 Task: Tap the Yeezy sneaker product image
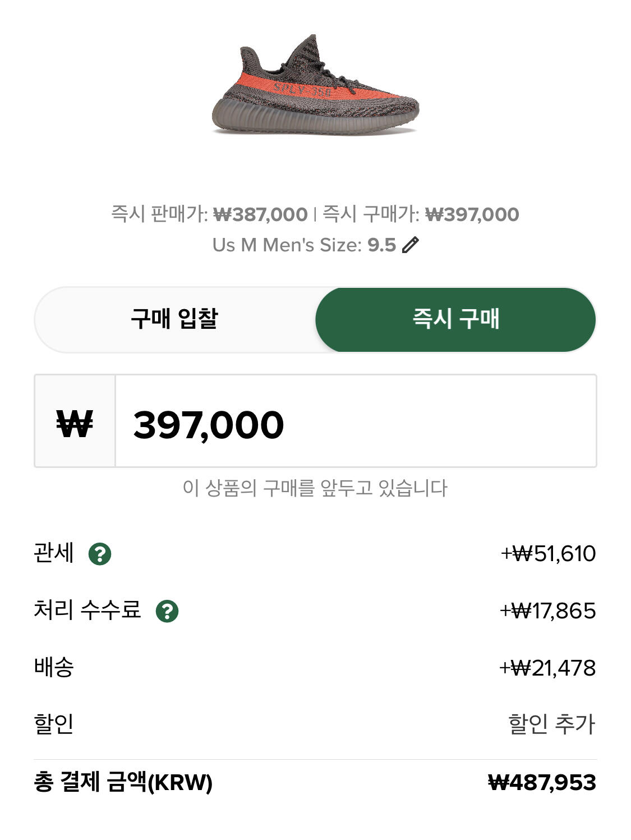315,85
